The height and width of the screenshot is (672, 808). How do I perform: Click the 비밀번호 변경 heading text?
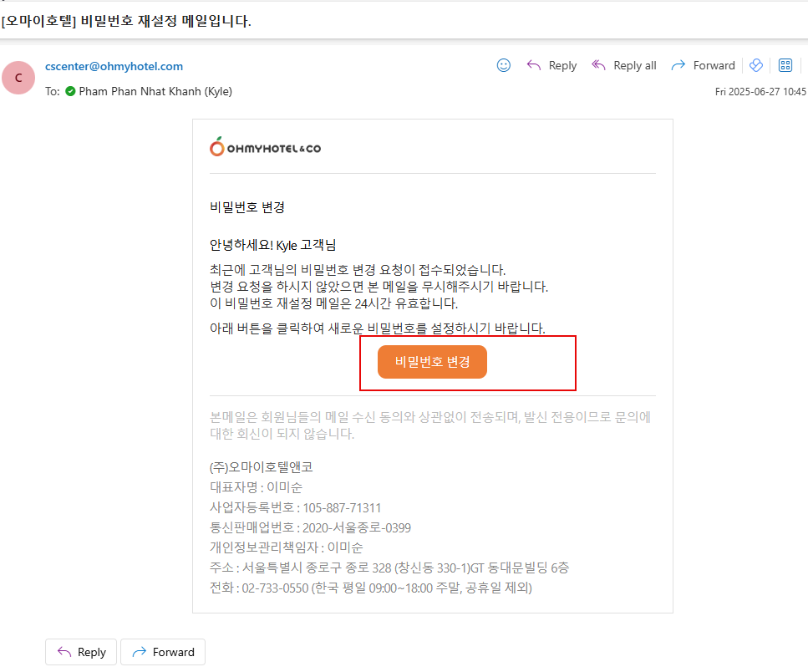coord(247,207)
